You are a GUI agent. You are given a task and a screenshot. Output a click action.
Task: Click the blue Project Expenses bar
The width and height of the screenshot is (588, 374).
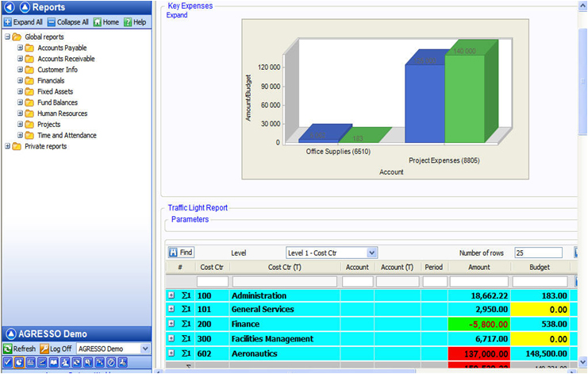425,103
